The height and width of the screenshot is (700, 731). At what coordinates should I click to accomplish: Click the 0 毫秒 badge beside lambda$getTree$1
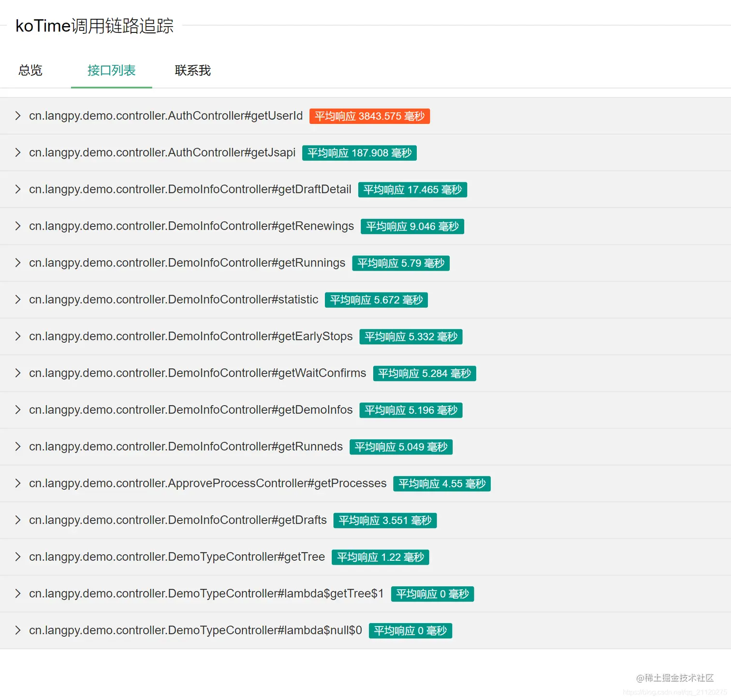[432, 594]
